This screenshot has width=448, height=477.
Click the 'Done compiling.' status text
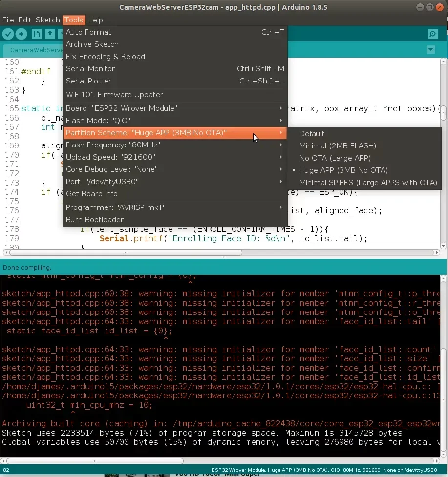click(27, 268)
